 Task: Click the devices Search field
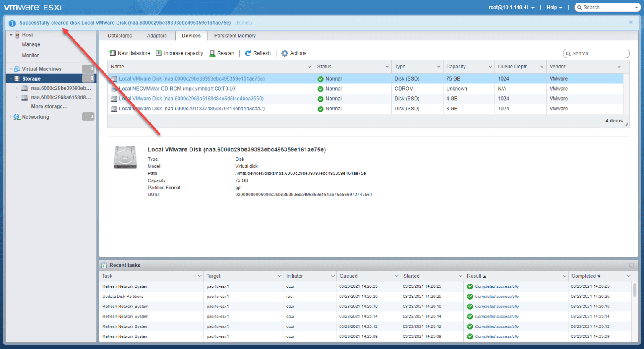pyautogui.click(x=596, y=53)
